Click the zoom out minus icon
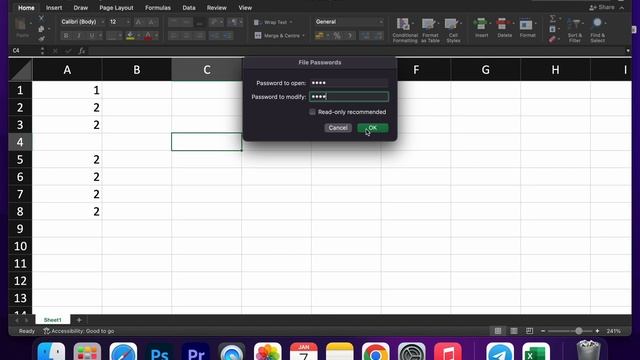The height and width of the screenshot is (360, 640). click(543, 331)
